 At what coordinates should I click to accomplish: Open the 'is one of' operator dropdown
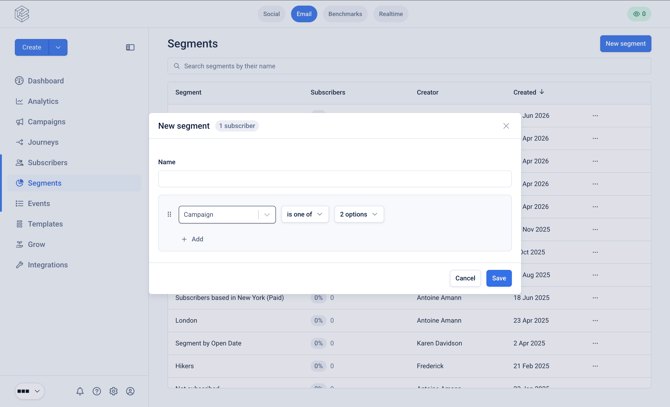(305, 214)
